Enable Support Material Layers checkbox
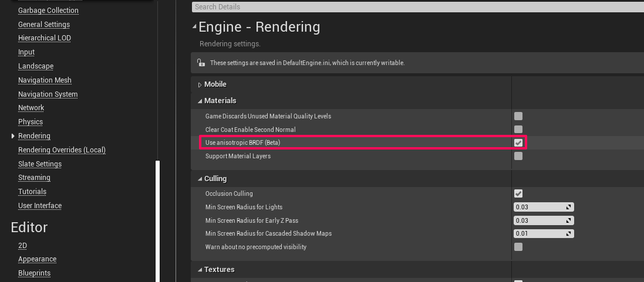This screenshot has width=644, height=282. (x=518, y=156)
